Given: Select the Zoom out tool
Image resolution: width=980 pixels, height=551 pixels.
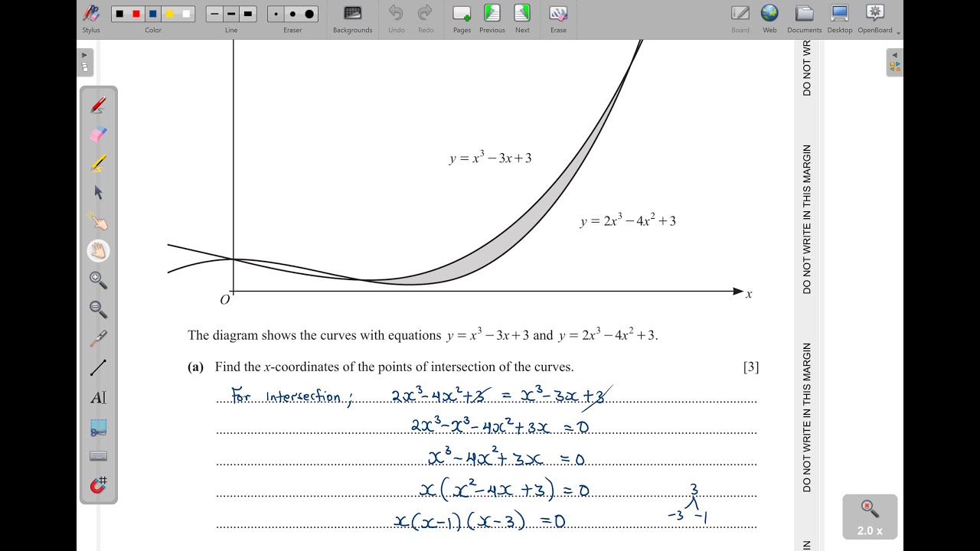Looking at the screenshot, I should 99,309.
